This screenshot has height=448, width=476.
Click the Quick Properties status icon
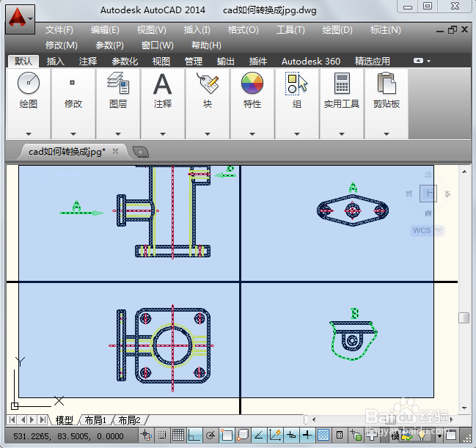[x=340, y=436]
